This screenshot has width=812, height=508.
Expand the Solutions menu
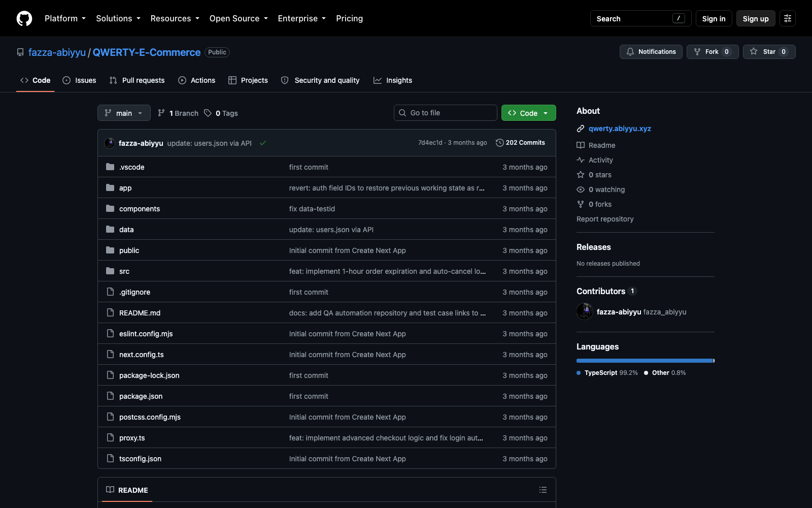pos(118,18)
